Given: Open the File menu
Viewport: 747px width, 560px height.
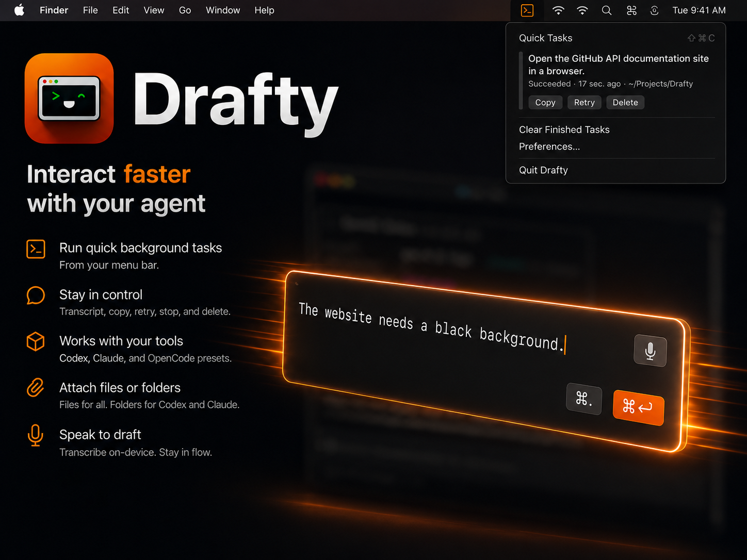Looking at the screenshot, I should (90, 10).
